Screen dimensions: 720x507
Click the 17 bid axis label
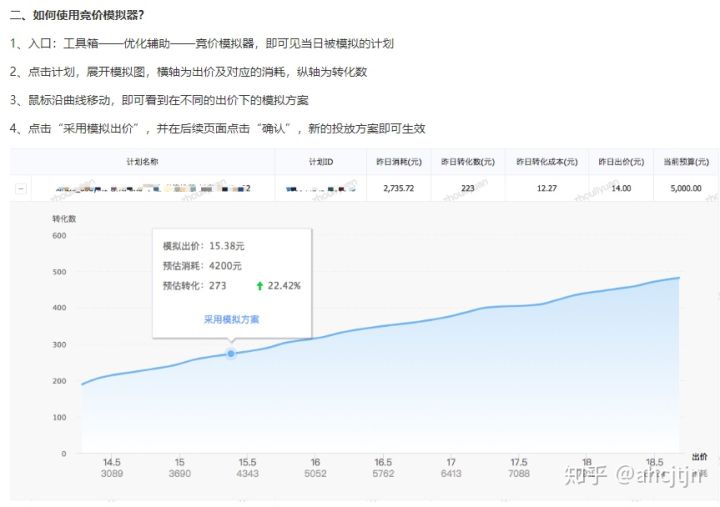pyautogui.click(x=451, y=462)
